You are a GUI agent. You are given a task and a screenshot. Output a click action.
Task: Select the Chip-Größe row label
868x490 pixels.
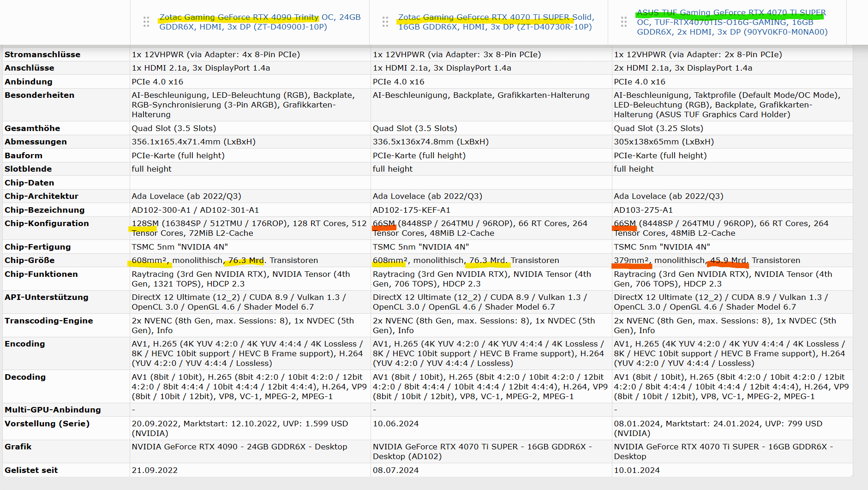pyautogui.click(x=30, y=260)
